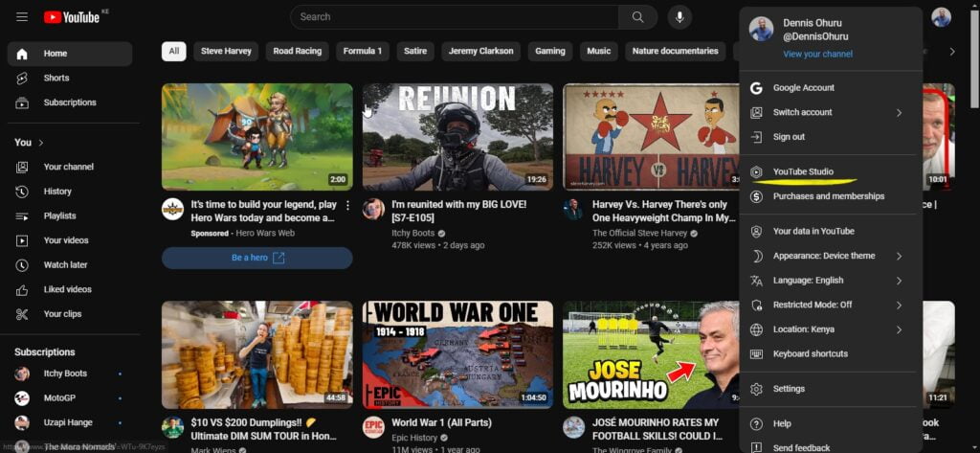Select the Jeremy Clarkson chip
This screenshot has height=453, width=980.
pyautogui.click(x=480, y=52)
